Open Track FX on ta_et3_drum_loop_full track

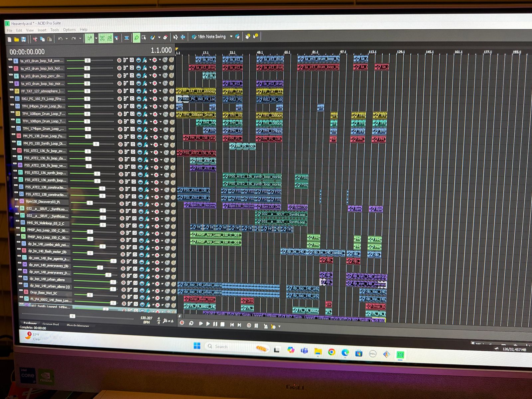click(x=145, y=60)
